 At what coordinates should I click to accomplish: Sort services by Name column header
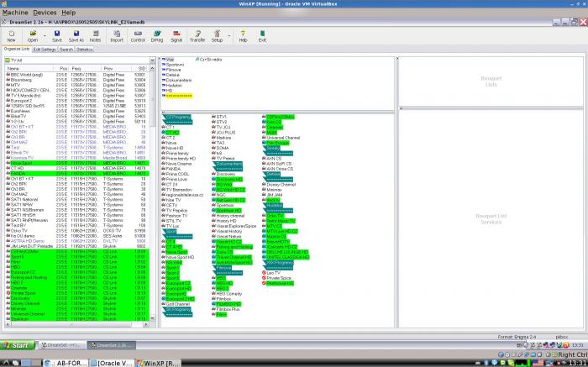point(29,69)
